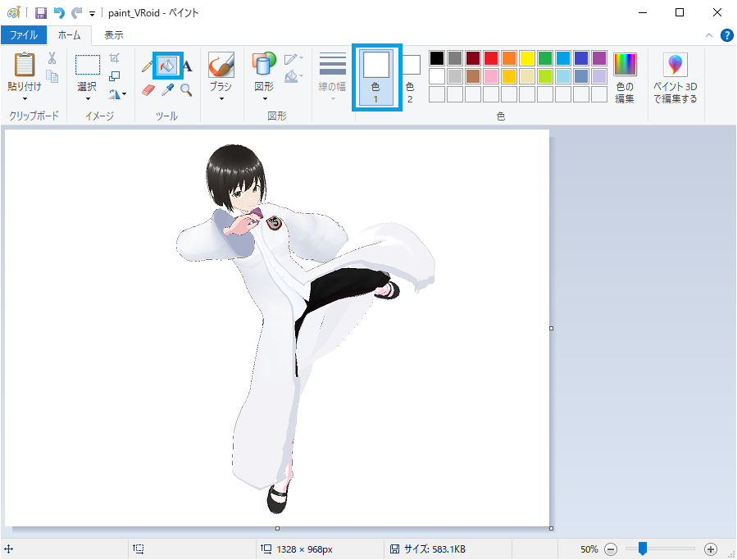Viewport: 737px width, 560px height.
Task: Click the サイズ: 583.1KB status entry
Action: coord(428,549)
